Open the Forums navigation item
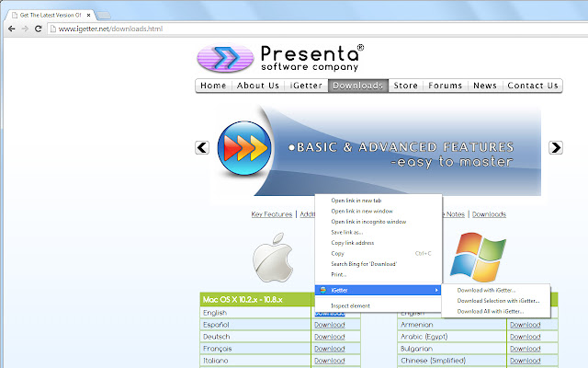This screenshot has width=588, height=368. (445, 86)
